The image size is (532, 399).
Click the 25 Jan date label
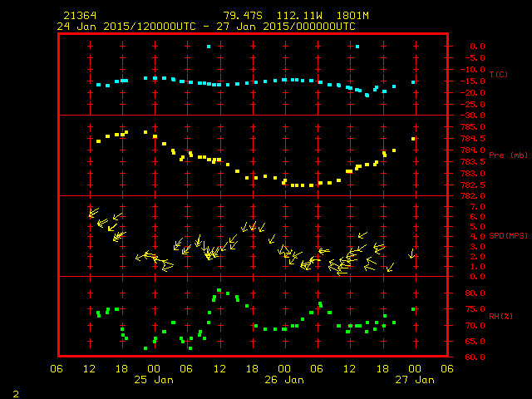click(x=154, y=380)
